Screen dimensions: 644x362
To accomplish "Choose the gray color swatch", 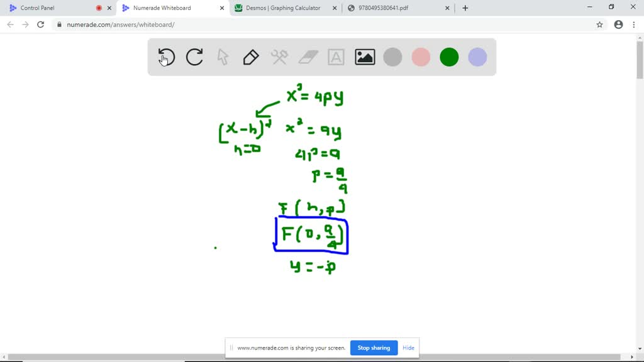I will click(392, 57).
